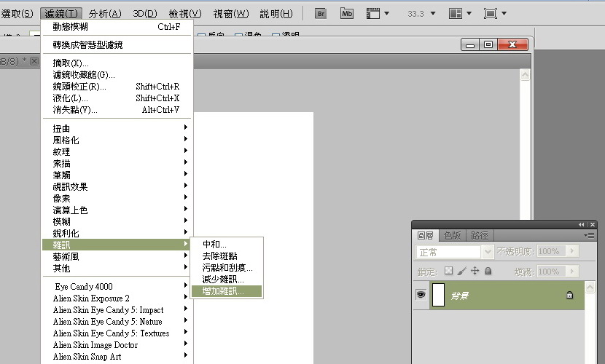The height and width of the screenshot is (364, 605).
Task: Click the screen mode icon
Action: click(x=491, y=14)
